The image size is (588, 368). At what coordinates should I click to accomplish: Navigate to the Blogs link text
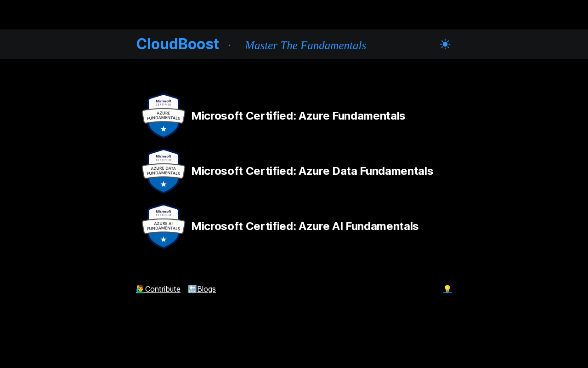coord(206,289)
